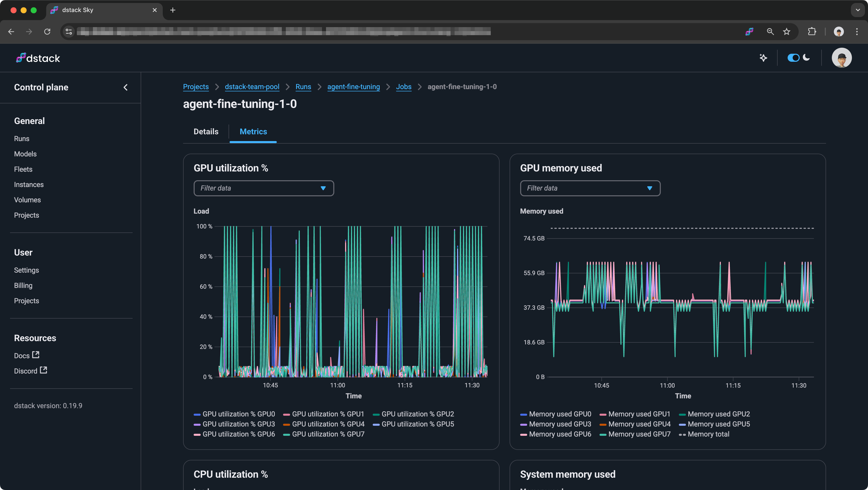This screenshot has width=868, height=490.
Task: Click dstack-team-pool breadcrumb
Action: click(x=252, y=87)
